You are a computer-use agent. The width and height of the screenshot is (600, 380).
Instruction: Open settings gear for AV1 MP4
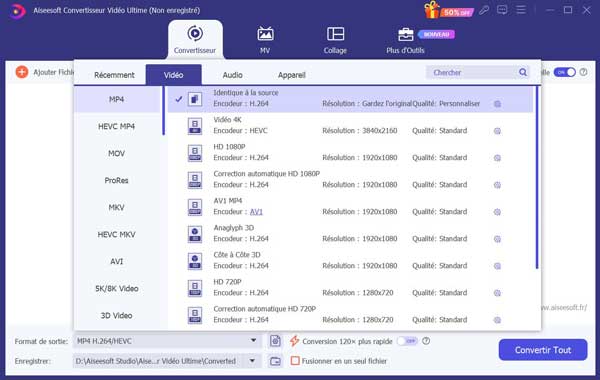[497, 212]
